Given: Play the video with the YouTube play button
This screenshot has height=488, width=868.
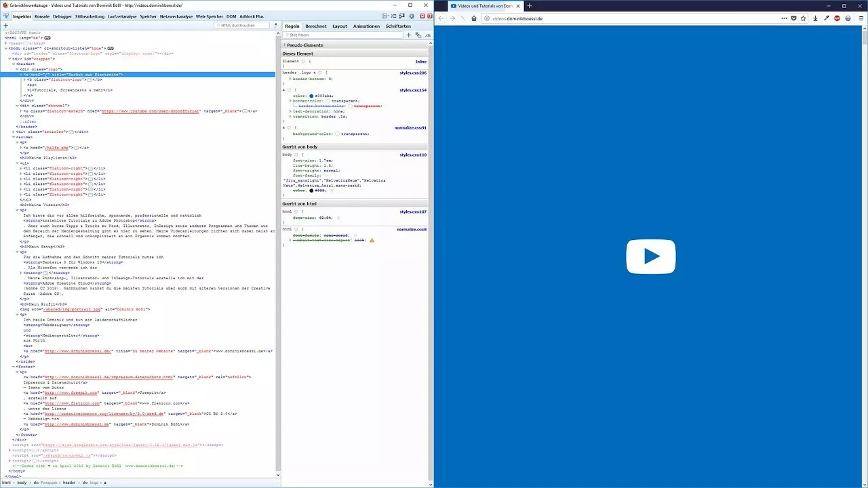Looking at the screenshot, I should coord(650,256).
